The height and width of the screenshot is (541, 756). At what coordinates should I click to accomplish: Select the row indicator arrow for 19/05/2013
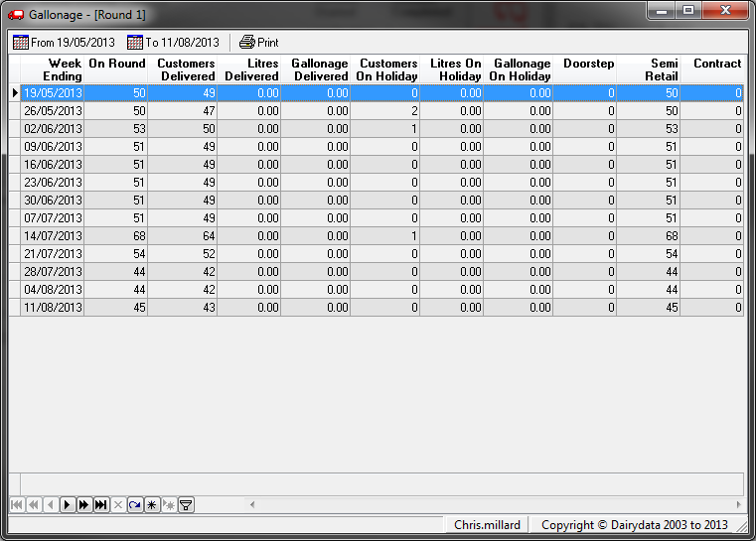15,93
